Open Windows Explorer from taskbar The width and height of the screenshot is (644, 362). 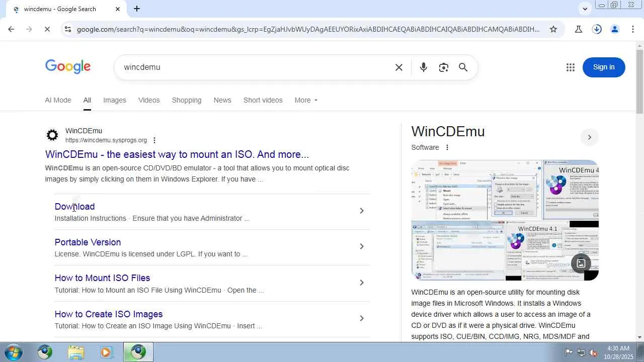[x=76, y=352]
